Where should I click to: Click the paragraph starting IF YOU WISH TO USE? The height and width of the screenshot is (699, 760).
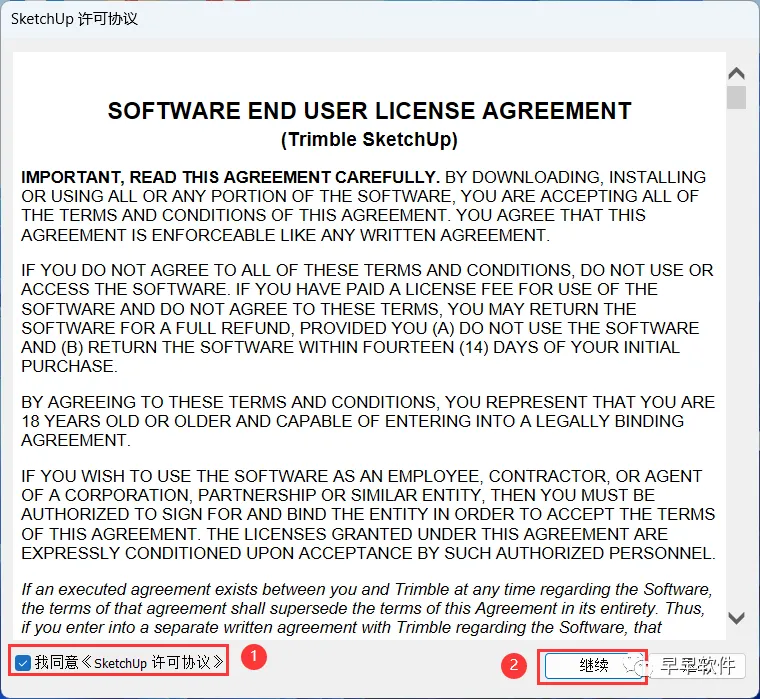pos(368,514)
